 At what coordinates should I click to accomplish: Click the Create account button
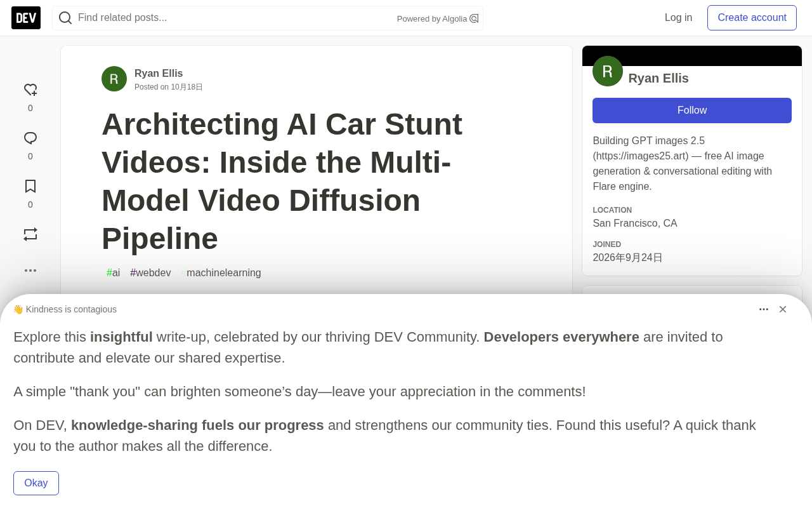coord(752,18)
